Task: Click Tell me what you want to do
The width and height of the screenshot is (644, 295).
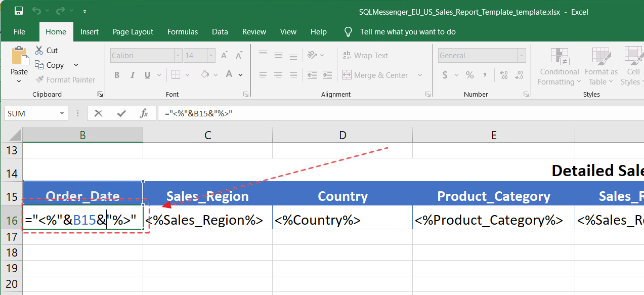Action: pos(408,31)
